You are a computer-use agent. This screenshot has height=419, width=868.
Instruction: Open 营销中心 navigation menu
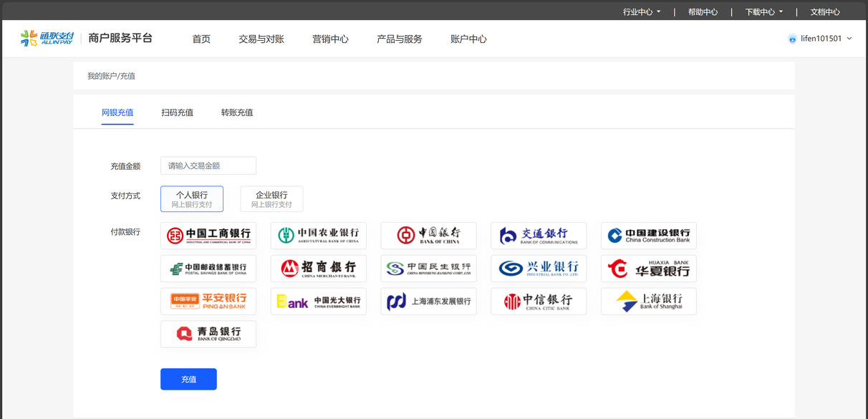point(330,39)
